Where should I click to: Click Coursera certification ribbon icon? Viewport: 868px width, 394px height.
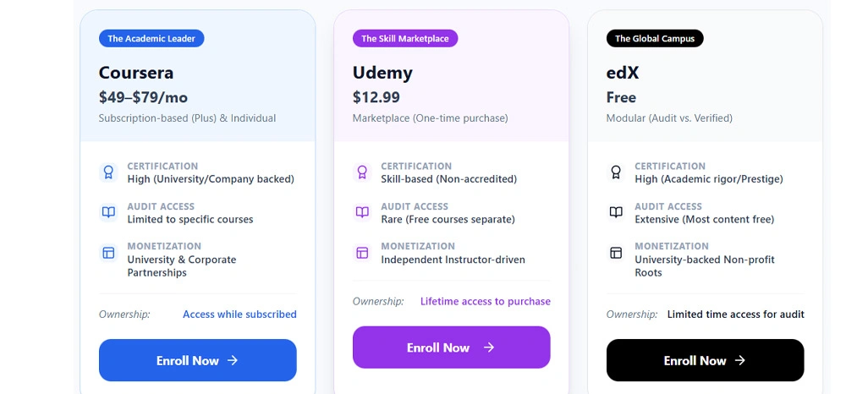(108, 172)
